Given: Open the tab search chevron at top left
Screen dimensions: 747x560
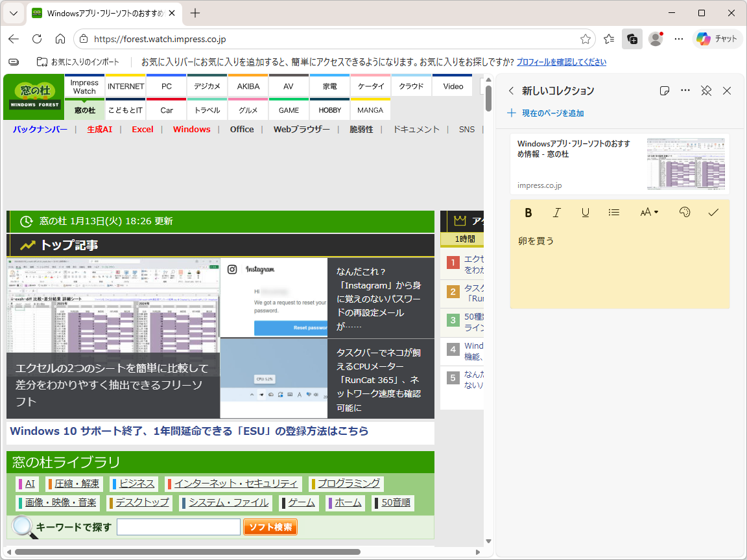Looking at the screenshot, I should click(x=13, y=13).
